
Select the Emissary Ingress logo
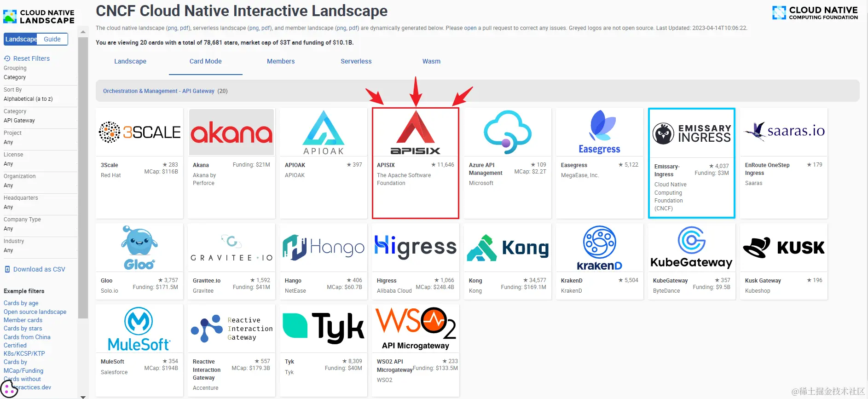click(692, 133)
